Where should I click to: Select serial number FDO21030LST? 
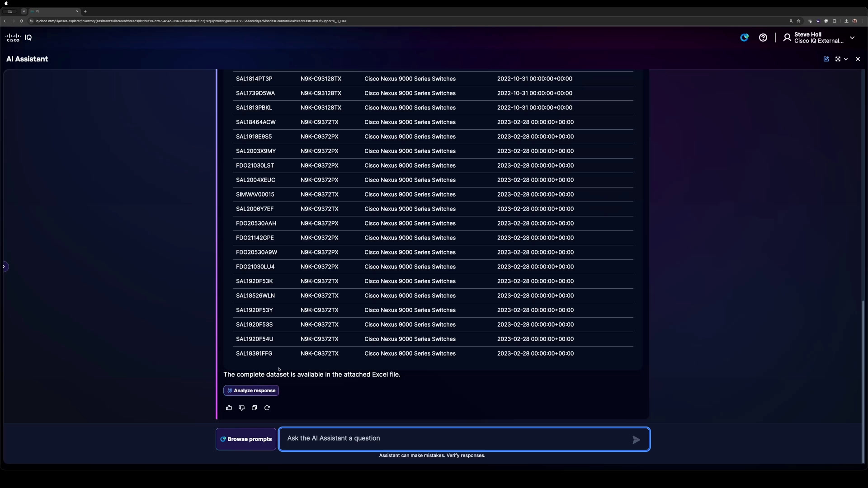pos(255,165)
